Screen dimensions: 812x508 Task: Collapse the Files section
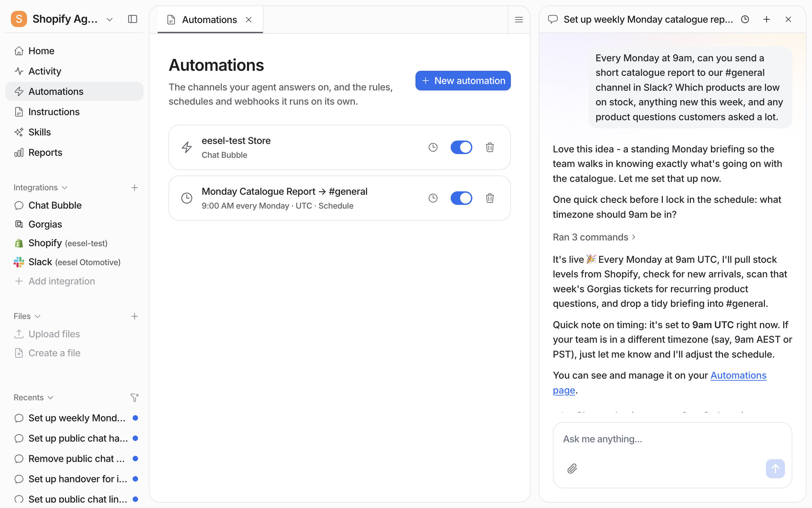coord(27,316)
